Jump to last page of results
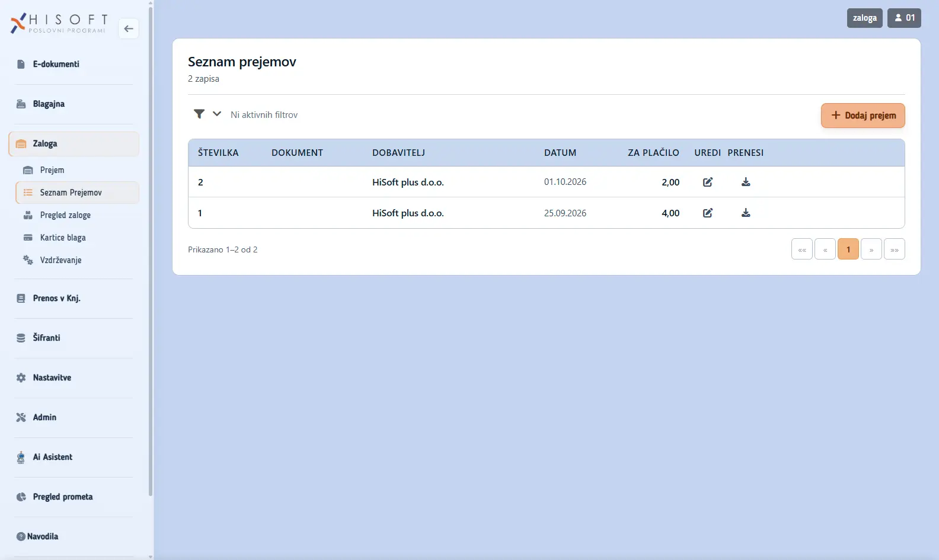The image size is (939, 560). (x=895, y=249)
